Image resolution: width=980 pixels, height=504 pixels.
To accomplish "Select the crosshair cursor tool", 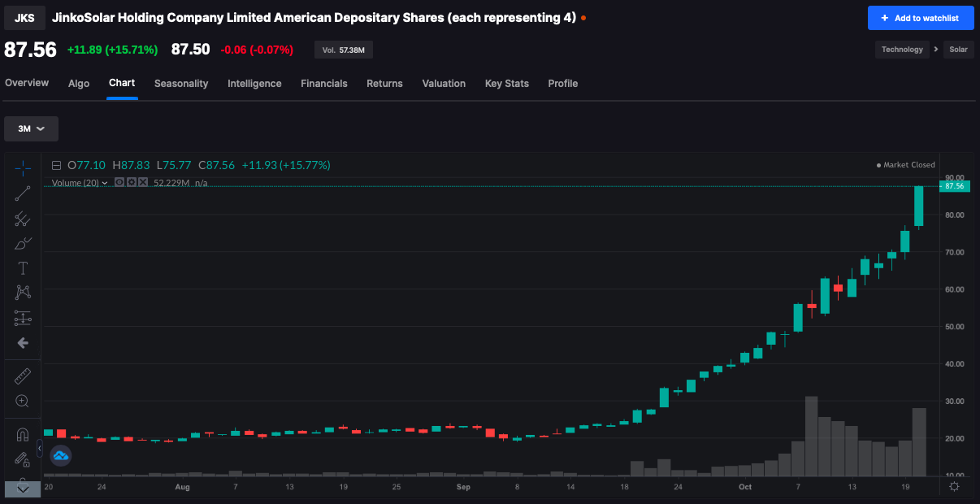I will [23, 167].
